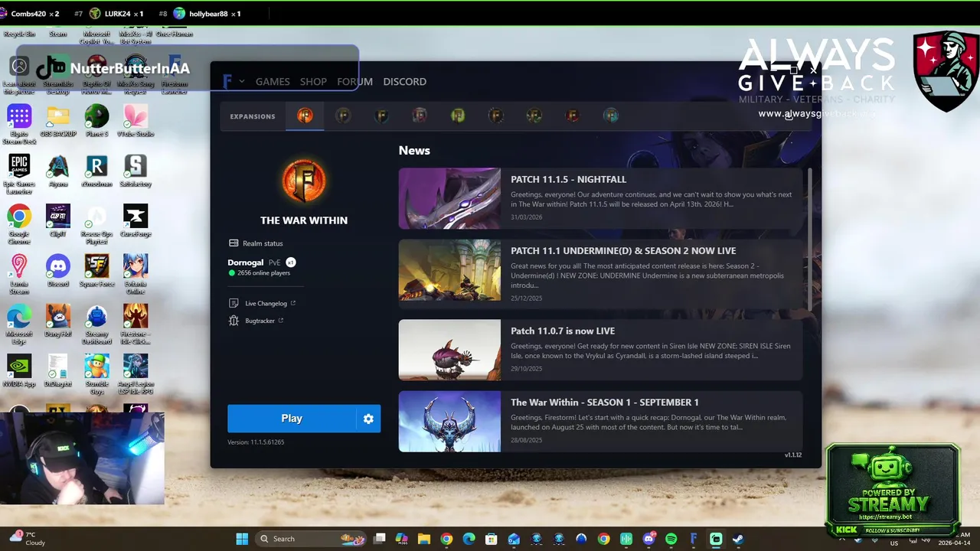Open the SHOP menu
Image resolution: width=980 pixels, height=551 pixels.
pos(313,81)
